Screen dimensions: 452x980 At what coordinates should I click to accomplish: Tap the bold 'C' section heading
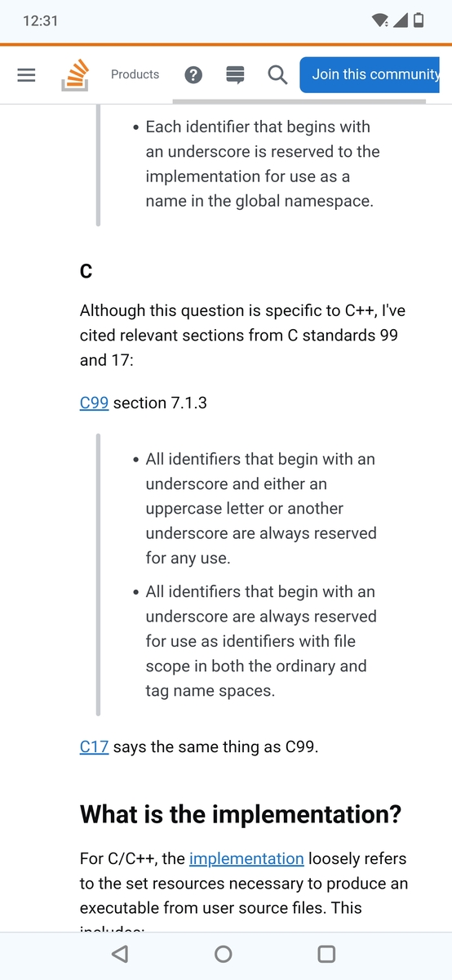coord(86,271)
